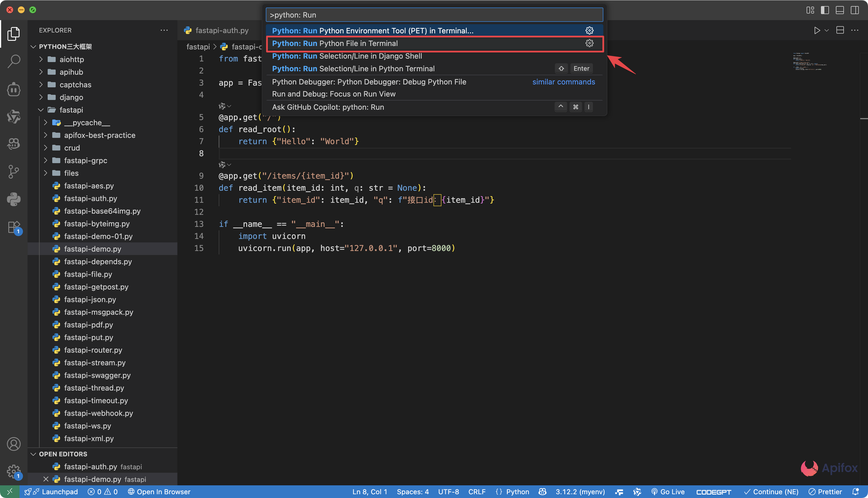Open the Search view in activity bar

coord(14,61)
